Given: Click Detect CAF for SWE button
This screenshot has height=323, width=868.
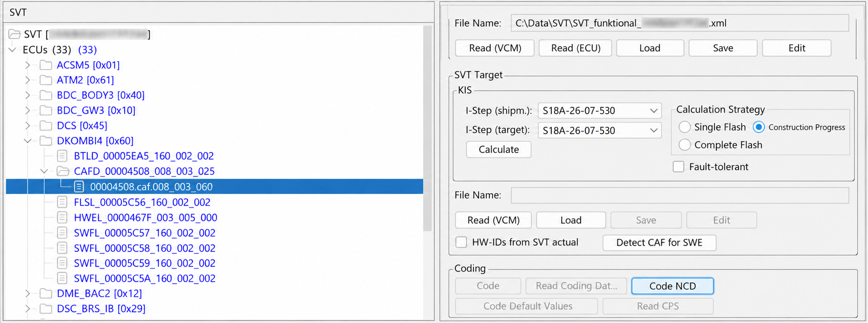Looking at the screenshot, I should point(659,243).
